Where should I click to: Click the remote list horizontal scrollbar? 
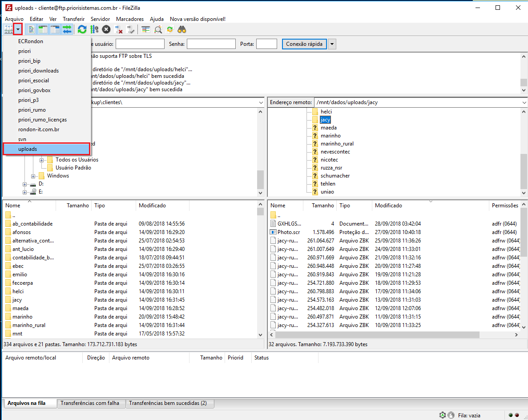(377, 335)
